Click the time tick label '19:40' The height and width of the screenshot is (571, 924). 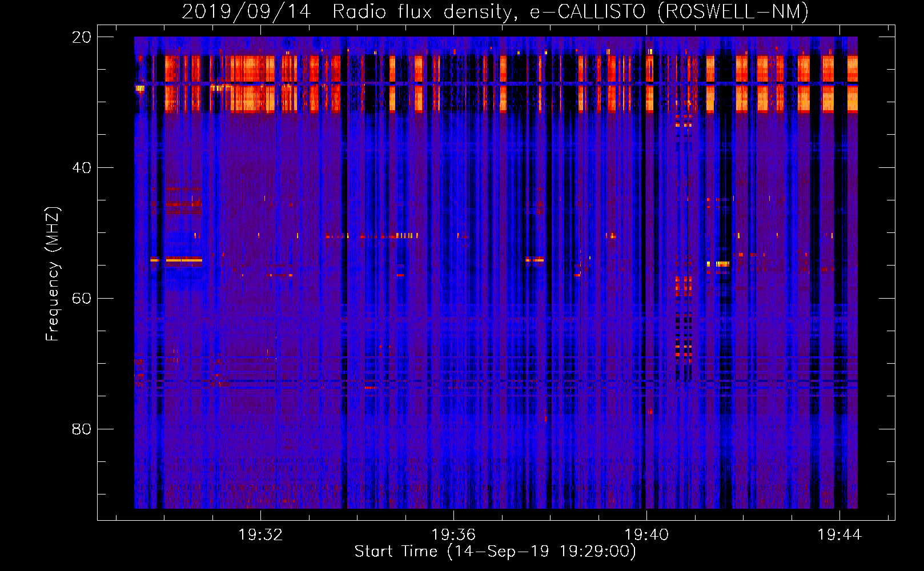(x=646, y=535)
